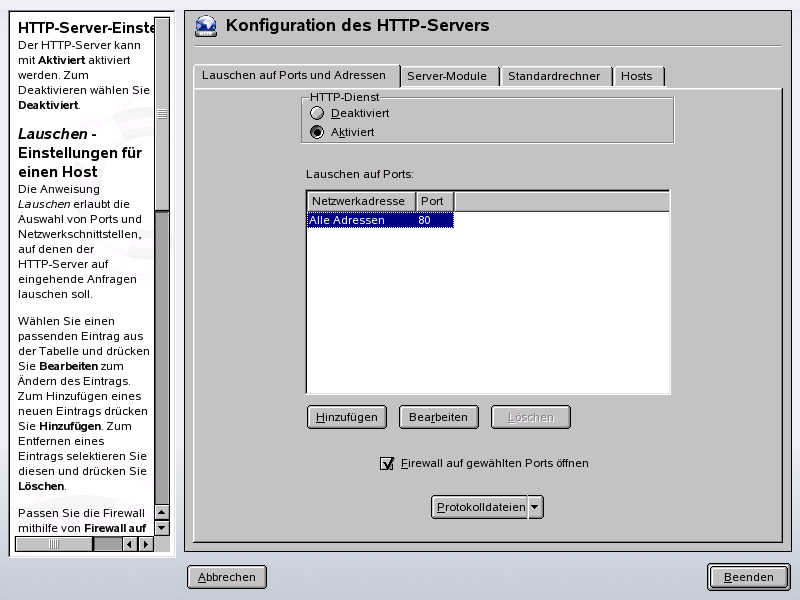Finish configuration using the Beenden button

click(748, 577)
